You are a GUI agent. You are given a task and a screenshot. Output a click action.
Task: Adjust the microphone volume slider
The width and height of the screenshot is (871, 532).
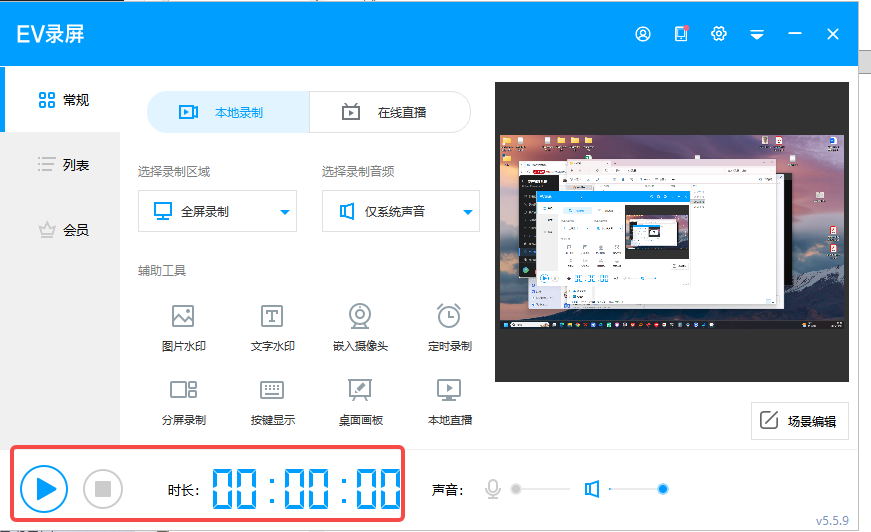click(x=542, y=489)
